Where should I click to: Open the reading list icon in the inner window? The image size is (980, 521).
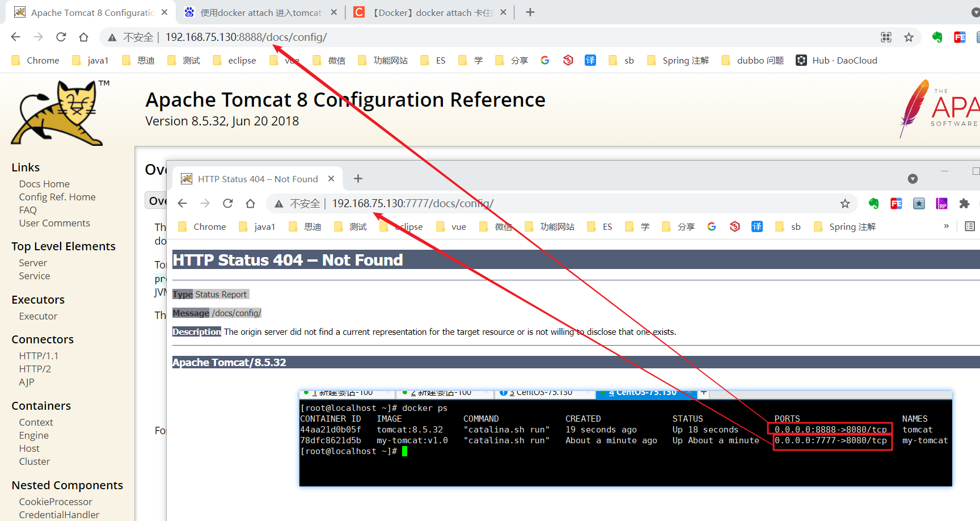tap(970, 226)
